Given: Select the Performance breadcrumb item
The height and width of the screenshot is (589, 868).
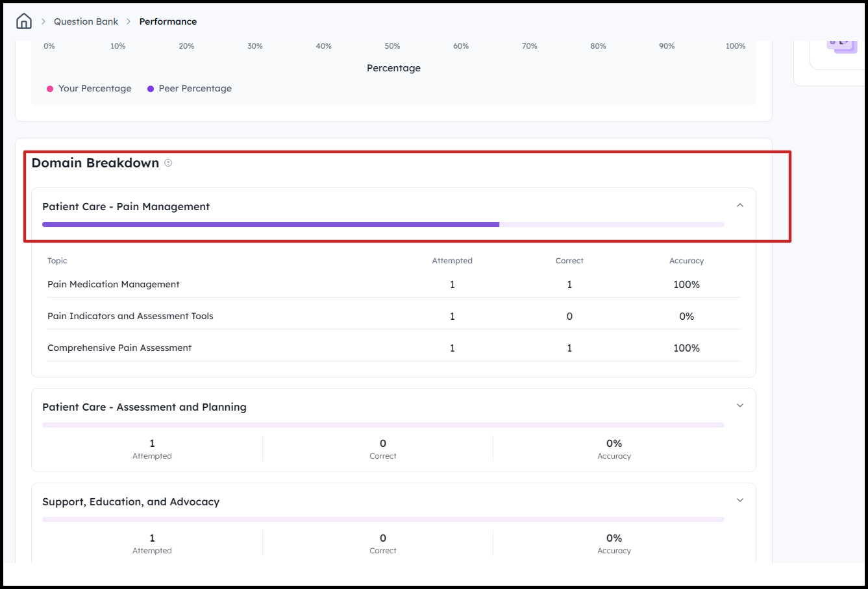Looking at the screenshot, I should click(x=167, y=21).
